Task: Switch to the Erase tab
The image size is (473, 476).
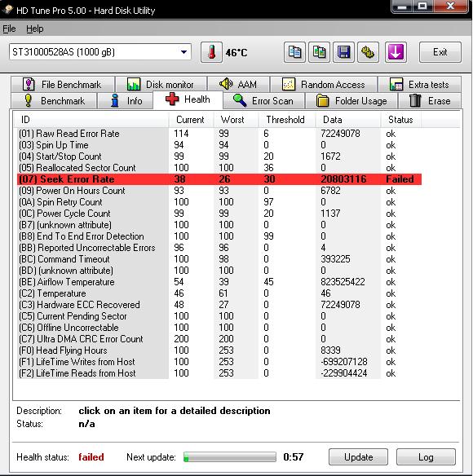Action: point(430,101)
